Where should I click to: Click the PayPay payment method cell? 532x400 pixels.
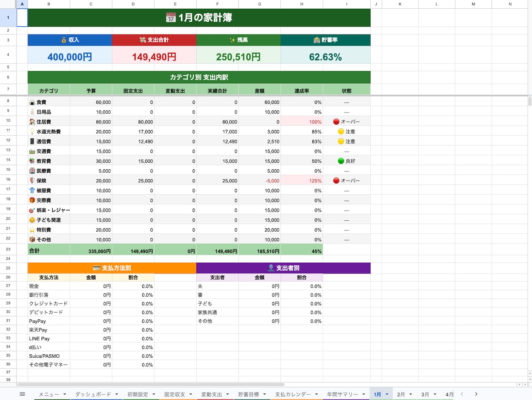tap(49, 321)
